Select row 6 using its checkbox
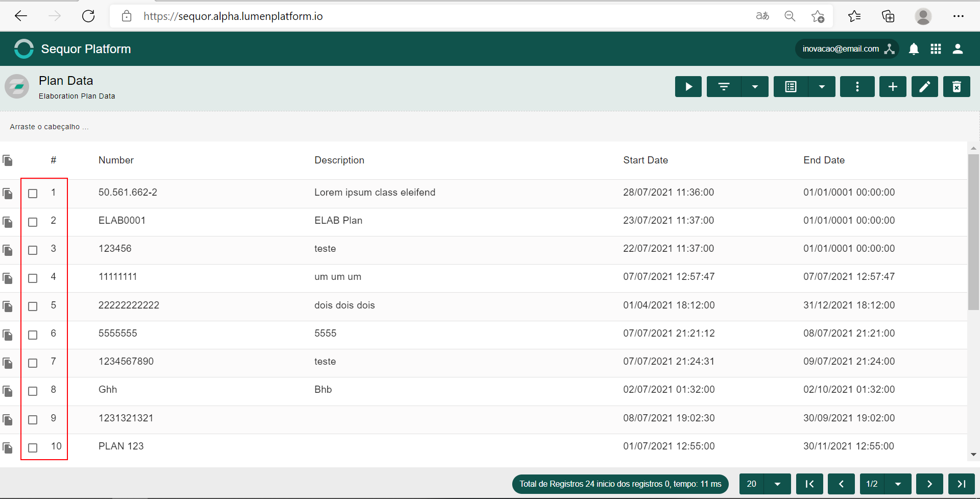The height and width of the screenshot is (499, 980). (33, 335)
